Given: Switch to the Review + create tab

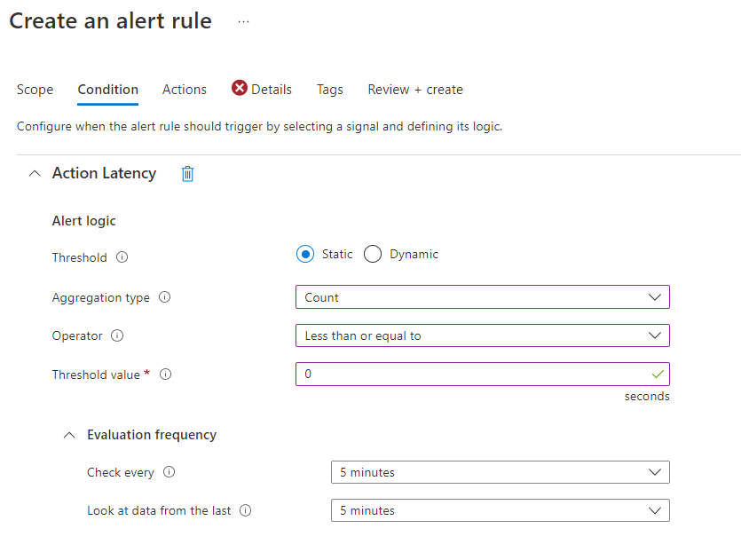Looking at the screenshot, I should tap(414, 89).
